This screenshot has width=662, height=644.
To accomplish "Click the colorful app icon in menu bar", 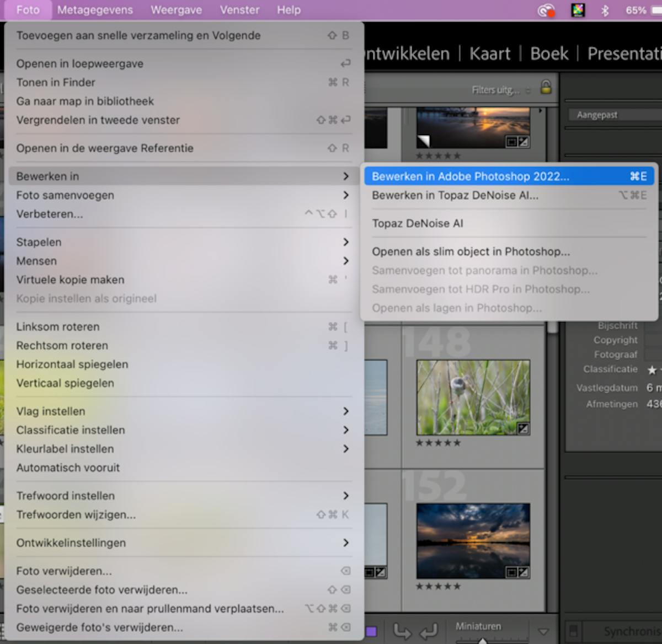I will pyautogui.click(x=578, y=10).
